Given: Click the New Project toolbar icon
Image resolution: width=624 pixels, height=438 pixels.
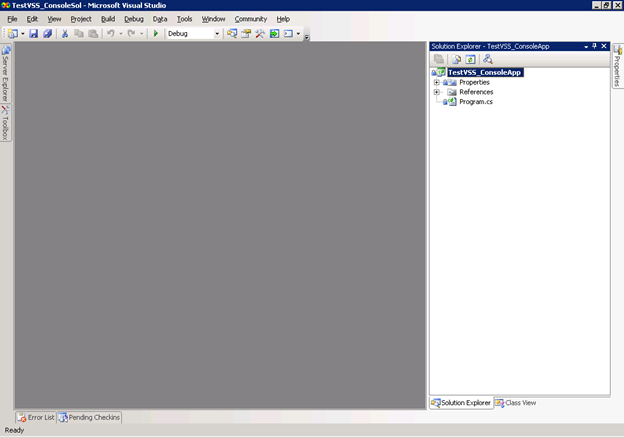Looking at the screenshot, I should point(13,34).
